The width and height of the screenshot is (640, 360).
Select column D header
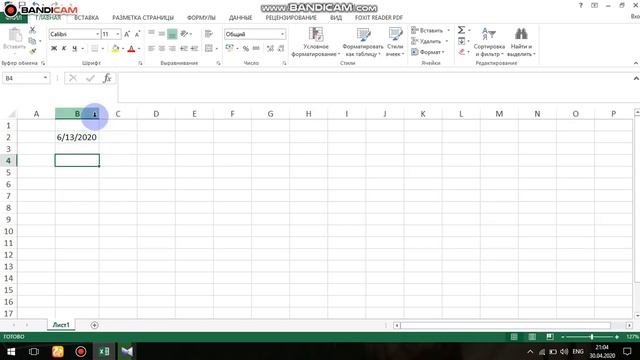pyautogui.click(x=156, y=114)
